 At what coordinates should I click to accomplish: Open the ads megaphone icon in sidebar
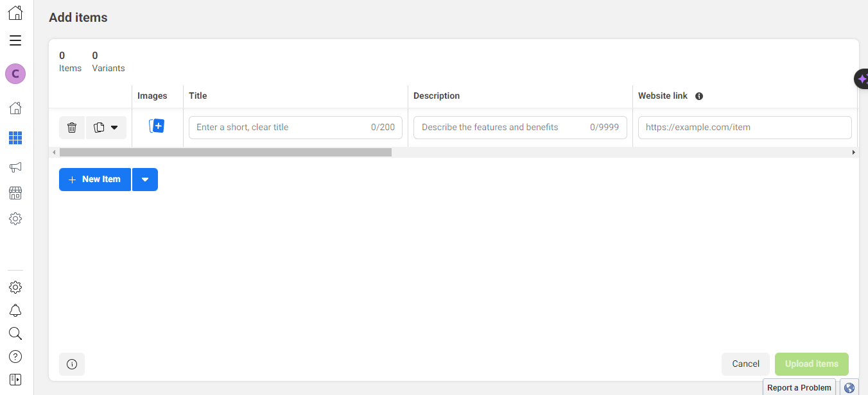coord(15,167)
